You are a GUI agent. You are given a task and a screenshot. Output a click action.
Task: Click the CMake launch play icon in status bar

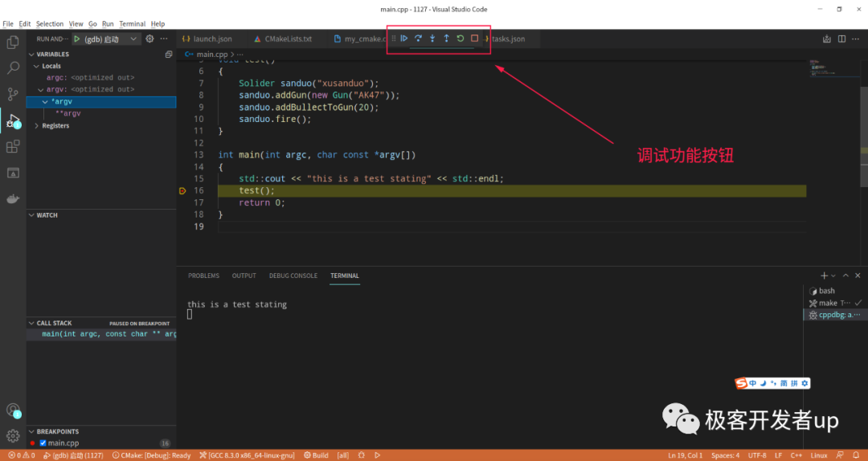coord(378,455)
